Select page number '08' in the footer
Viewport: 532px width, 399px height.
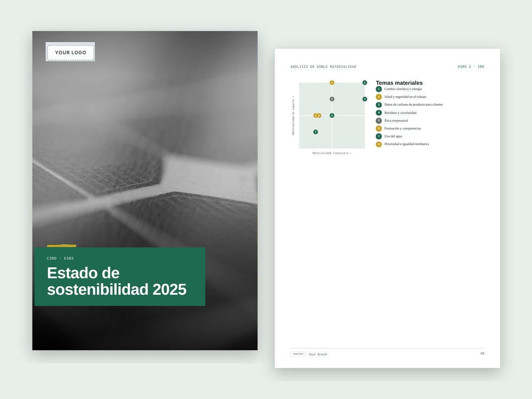[x=482, y=354]
